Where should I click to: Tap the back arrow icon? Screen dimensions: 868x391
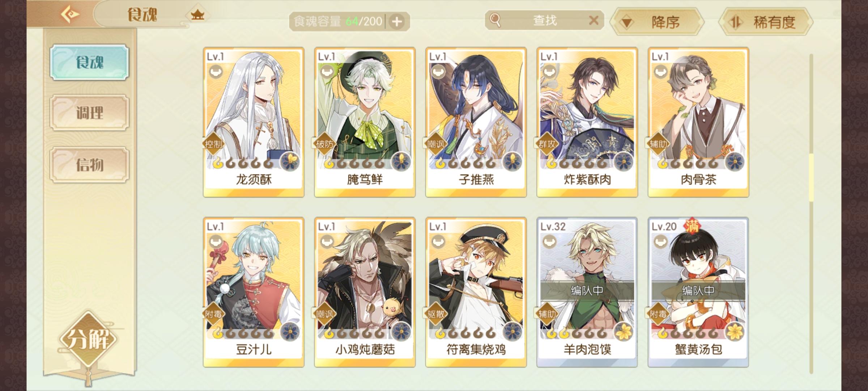70,14
